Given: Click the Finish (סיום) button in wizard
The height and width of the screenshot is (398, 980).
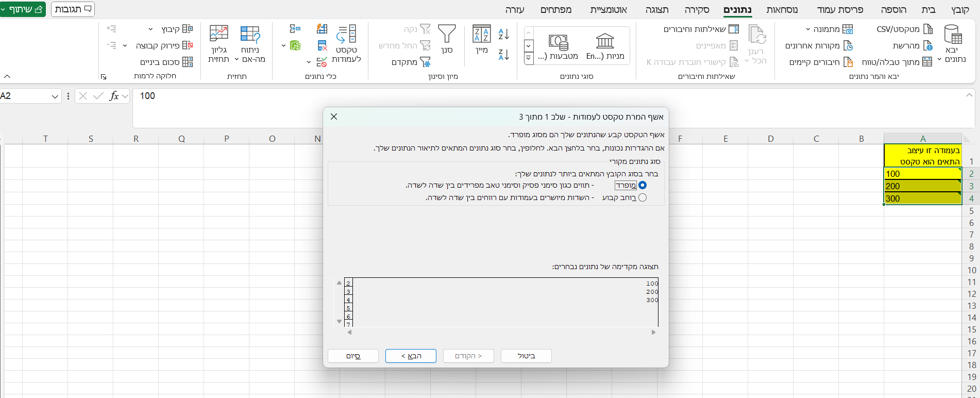Looking at the screenshot, I should point(353,356).
